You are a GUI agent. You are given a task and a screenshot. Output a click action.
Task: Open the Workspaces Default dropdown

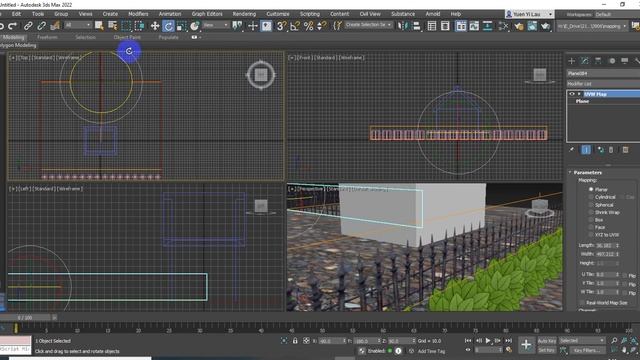coord(618,14)
